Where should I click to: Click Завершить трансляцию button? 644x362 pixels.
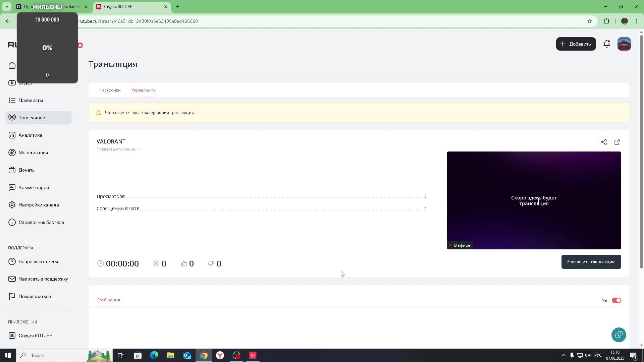(591, 262)
